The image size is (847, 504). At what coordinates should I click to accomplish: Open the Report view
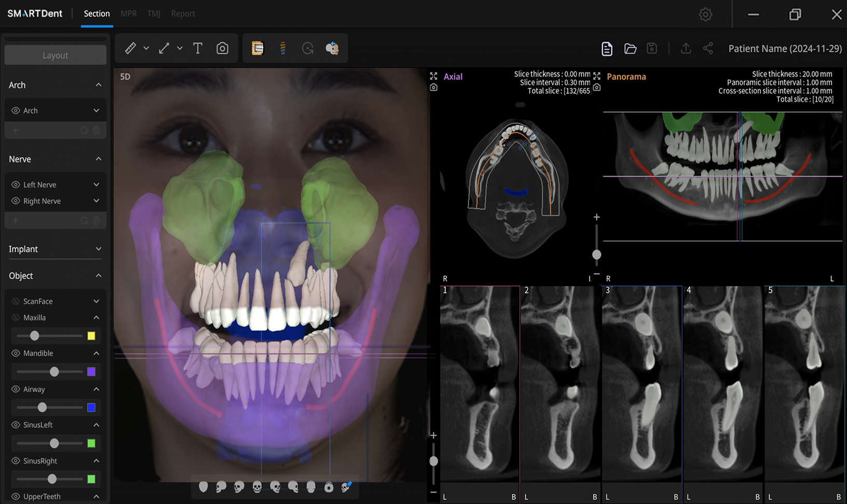click(x=183, y=13)
